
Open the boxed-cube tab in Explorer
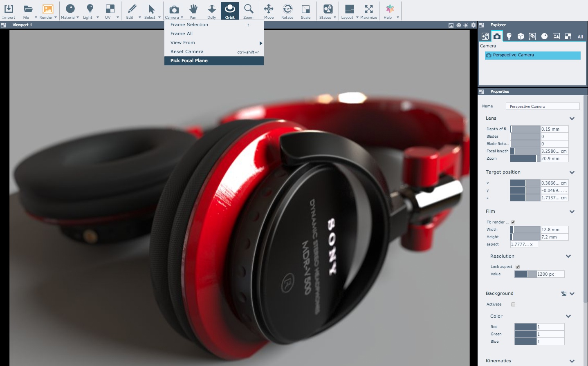532,36
